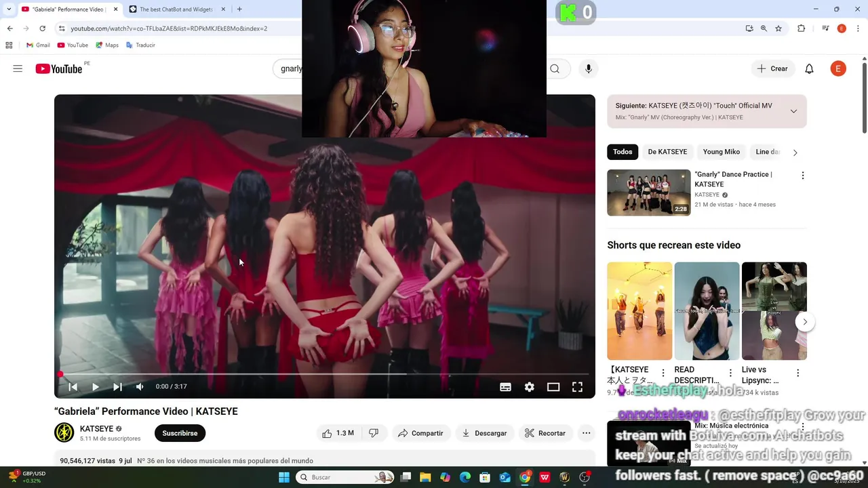Play the Gabriela video
This screenshot has width=868, height=488.
pos(96,386)
